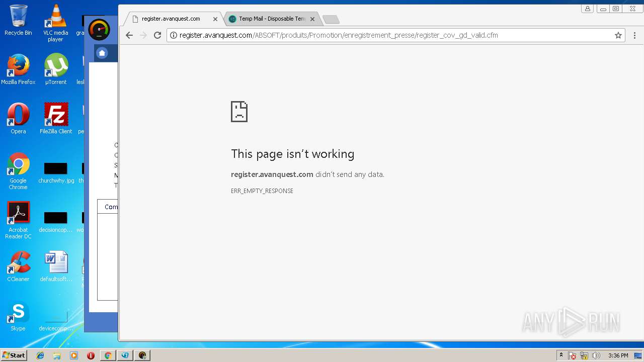This screenshot has height=362, width=644.
Task: Open the Recycle Bin
Action: [x=18, y=20]
